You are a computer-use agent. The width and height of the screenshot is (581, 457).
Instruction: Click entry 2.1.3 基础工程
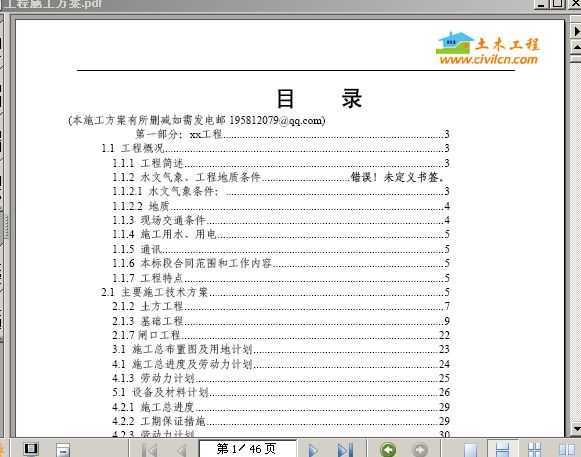pyautogui.click(x=281, y=321)
